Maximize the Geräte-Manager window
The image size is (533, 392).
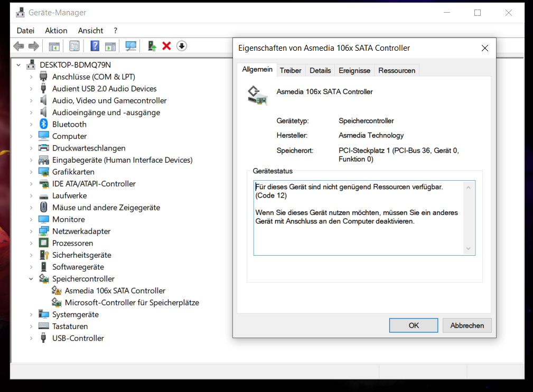tap(478, 13)
